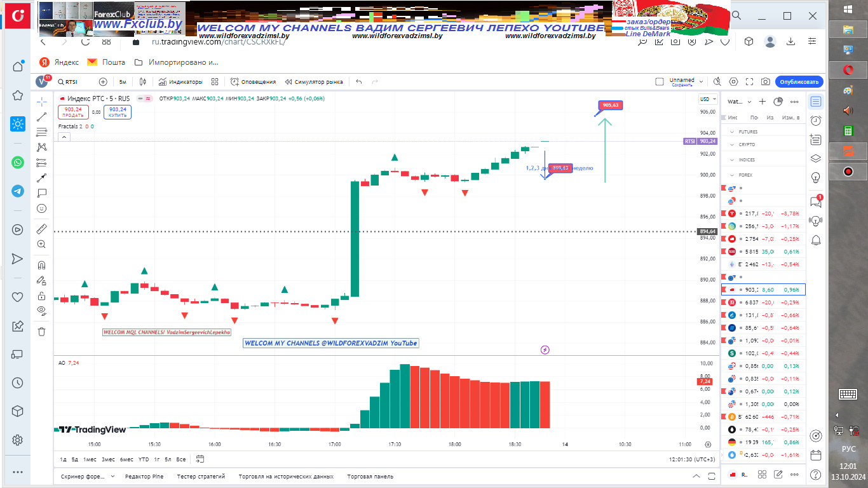Open the Индикаторы button
Image resolution: width=868 pixels, height=488 pixels.
(x=180, y=82)
